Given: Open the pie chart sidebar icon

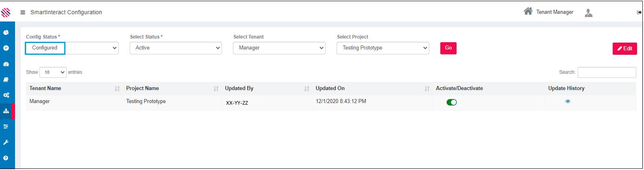Looking at the screenshot, I should (6, 32).
